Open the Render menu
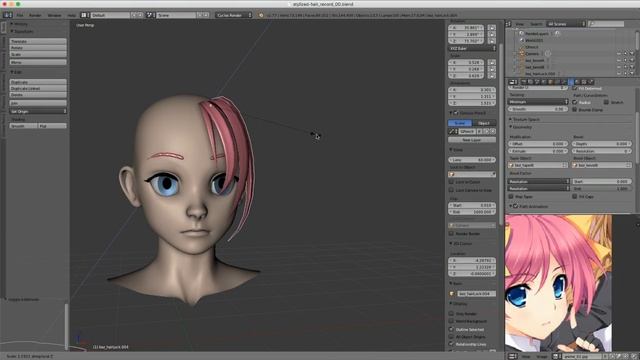Image resolution: width=640 pixels, height=360 pixels. tap(35, 15)
